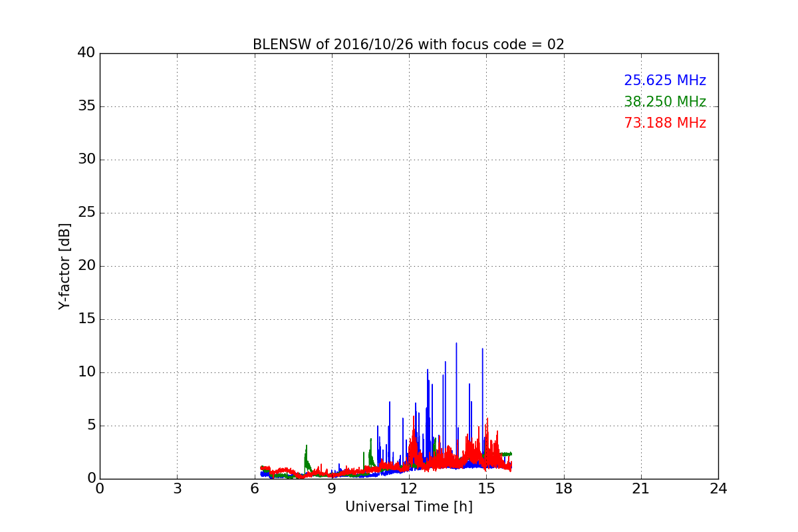Image resolution: width=798 pixels, height=532 pixels.
Task: Click y-axis tick label 35
Action: tap(86, 106)
